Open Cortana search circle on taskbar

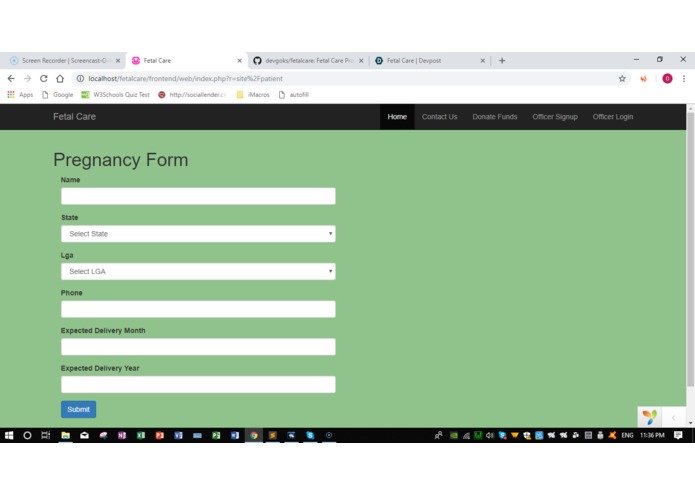click(x=27, y=436)
